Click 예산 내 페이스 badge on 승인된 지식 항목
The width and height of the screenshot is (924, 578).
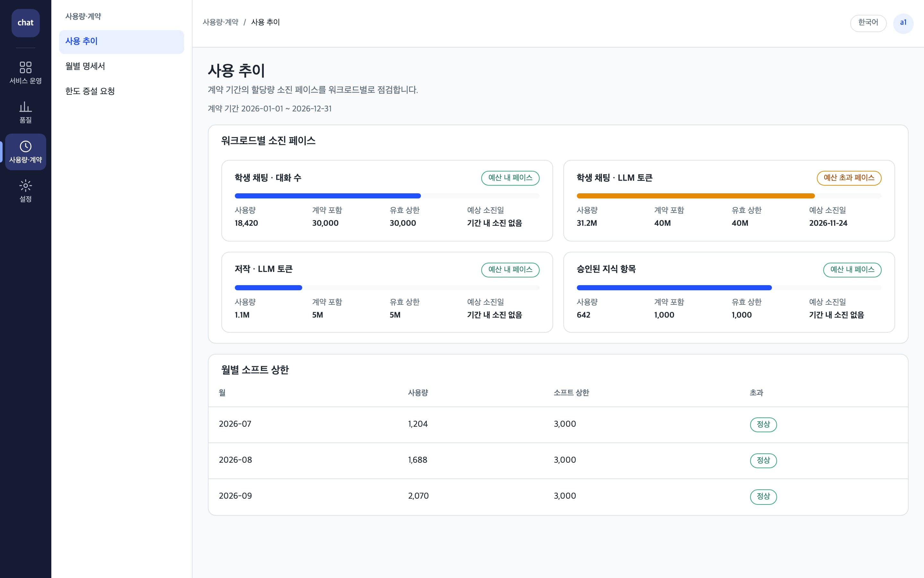point(852,270)
